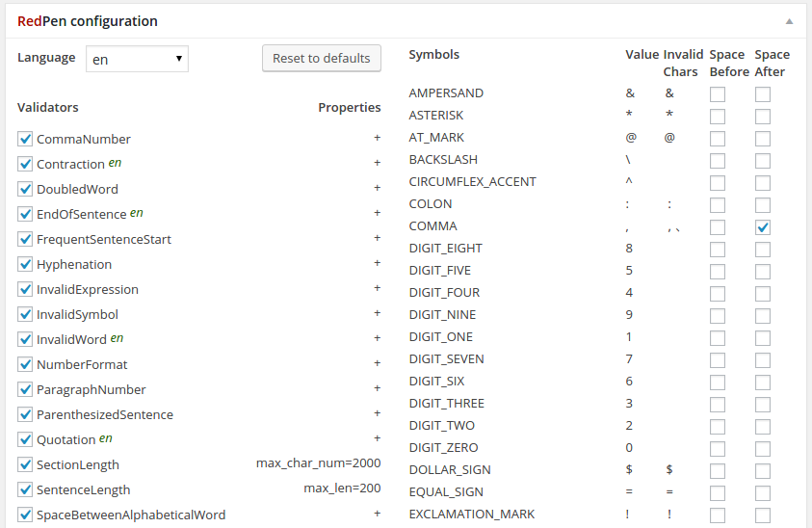The width and height of the screenshot is (812, 528).
Task: Expand Contraction properties plus icon
Action: [377, 163]
